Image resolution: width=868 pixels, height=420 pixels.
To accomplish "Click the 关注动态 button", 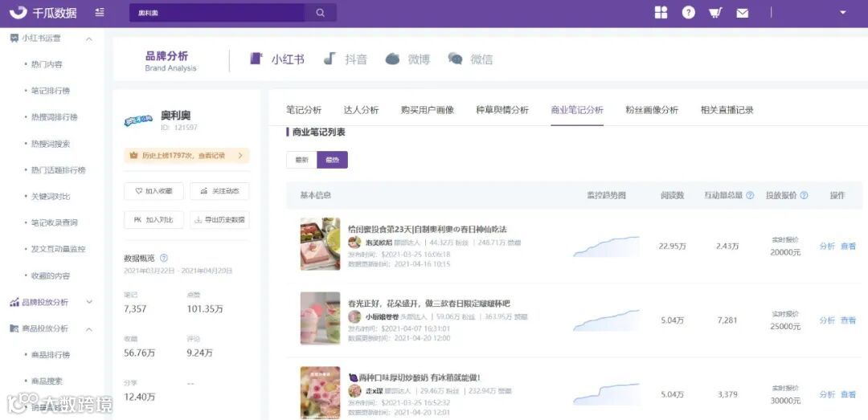I will click(219, 191).
